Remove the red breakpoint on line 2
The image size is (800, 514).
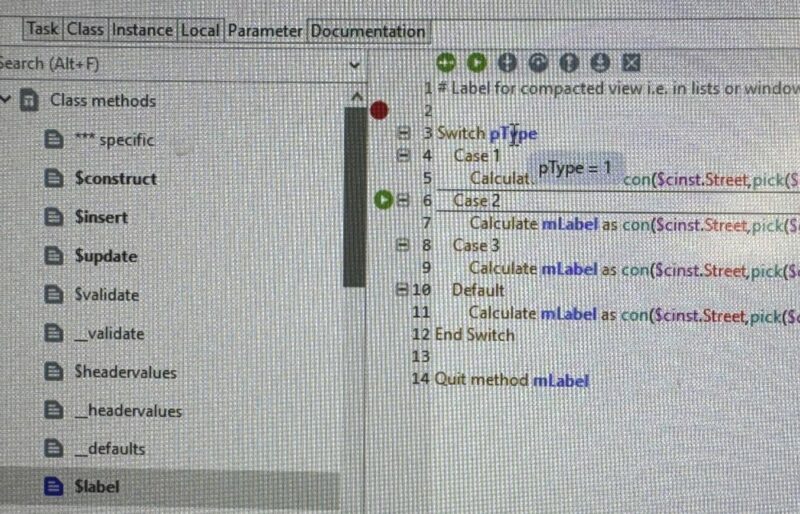pyautogui.click(x=379, y=110)
